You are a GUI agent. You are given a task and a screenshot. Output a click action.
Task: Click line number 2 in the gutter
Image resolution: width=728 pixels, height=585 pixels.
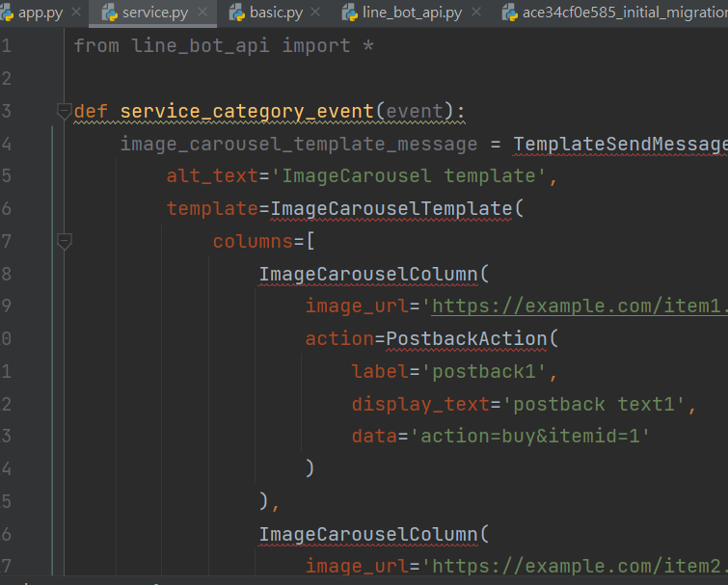[x=7, y=78]
